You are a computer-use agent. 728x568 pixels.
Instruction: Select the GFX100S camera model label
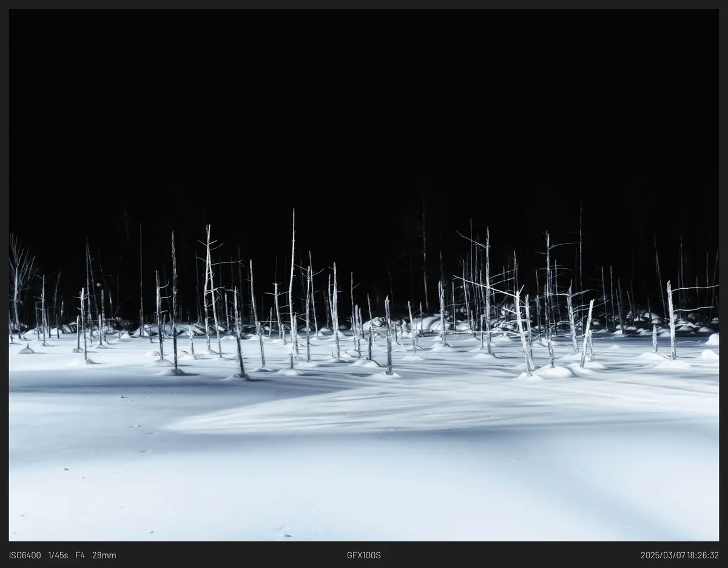[x=364, y=555]
